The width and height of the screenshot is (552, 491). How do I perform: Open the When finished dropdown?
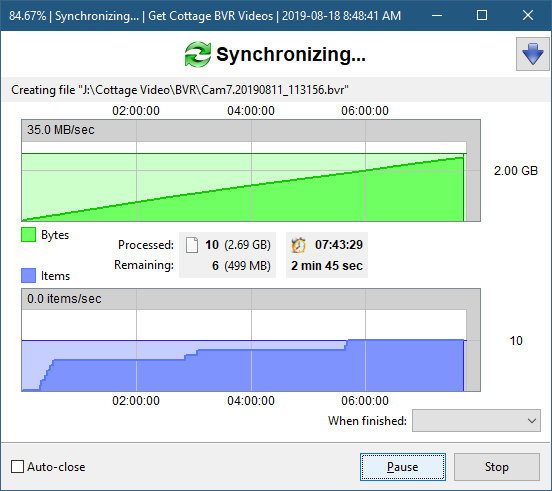click(476, 421)
